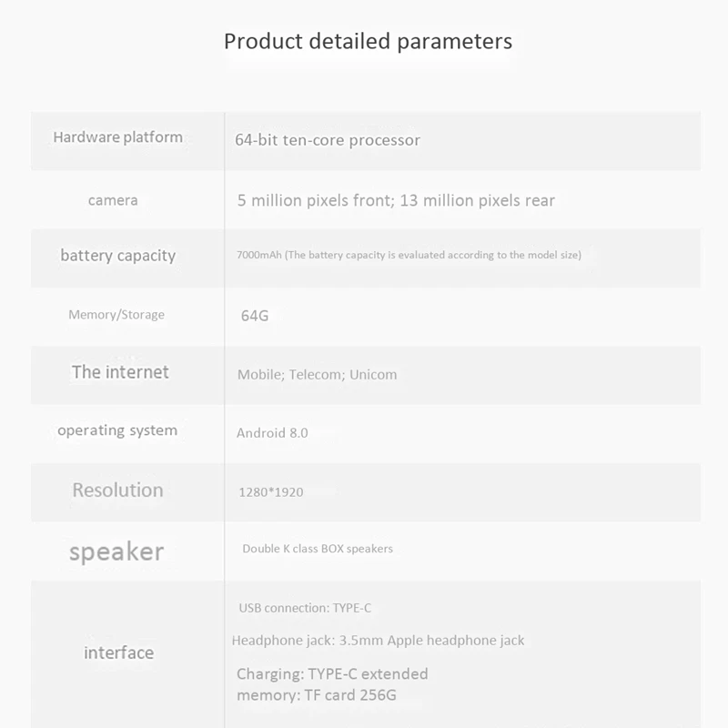
Task: Click the "64G" storage value
Action: click(255, 316)
